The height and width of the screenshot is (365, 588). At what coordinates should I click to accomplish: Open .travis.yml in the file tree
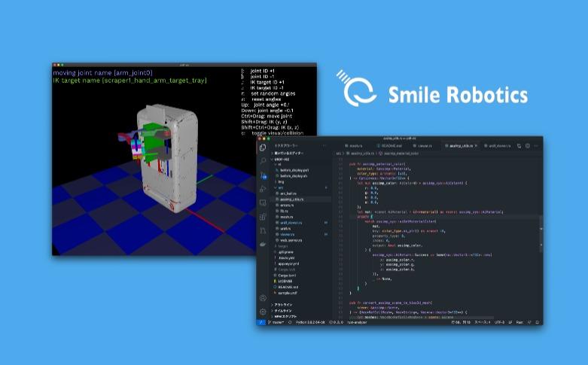pos(286,258)
